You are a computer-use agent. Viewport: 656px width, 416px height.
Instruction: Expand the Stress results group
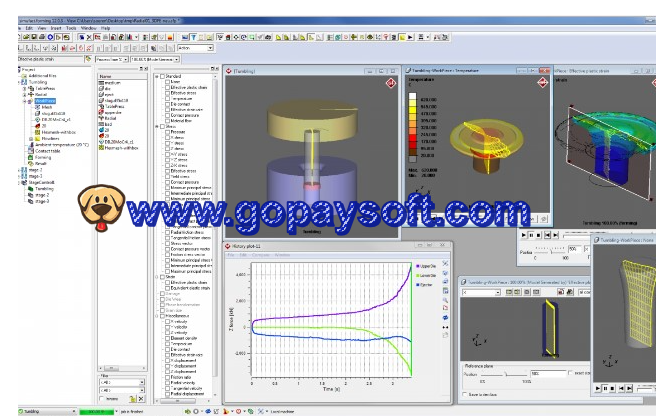pyautogui.click(x=157, y=126)
